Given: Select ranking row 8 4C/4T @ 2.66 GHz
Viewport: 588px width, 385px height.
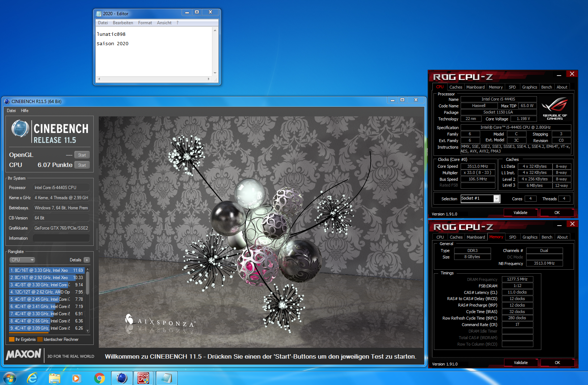Looking at the screenshot, I should 47,321.
